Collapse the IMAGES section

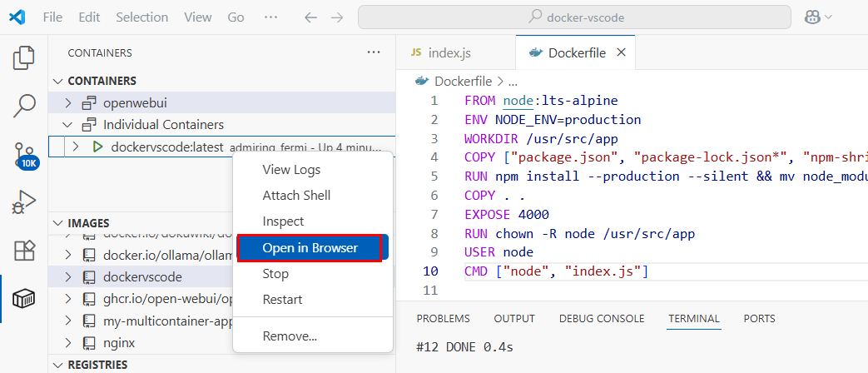coord(57,223)
